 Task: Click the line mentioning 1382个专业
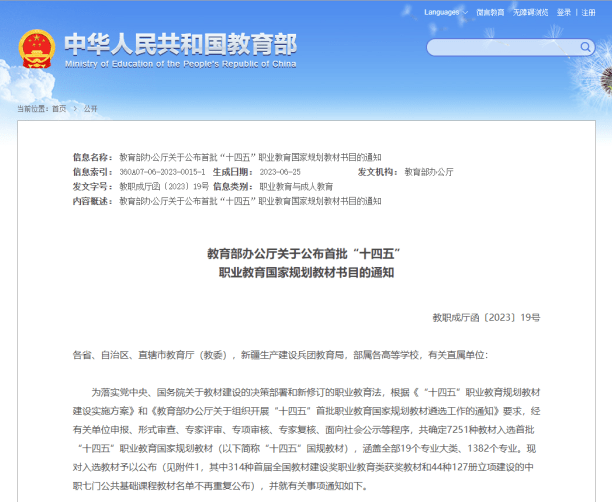(x=306, y=449)
